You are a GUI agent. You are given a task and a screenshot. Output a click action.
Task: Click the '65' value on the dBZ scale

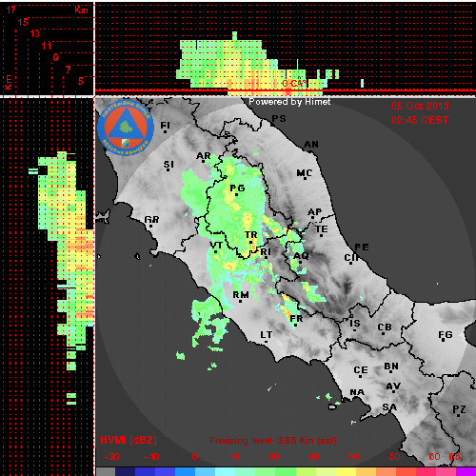tap(454, 457)
